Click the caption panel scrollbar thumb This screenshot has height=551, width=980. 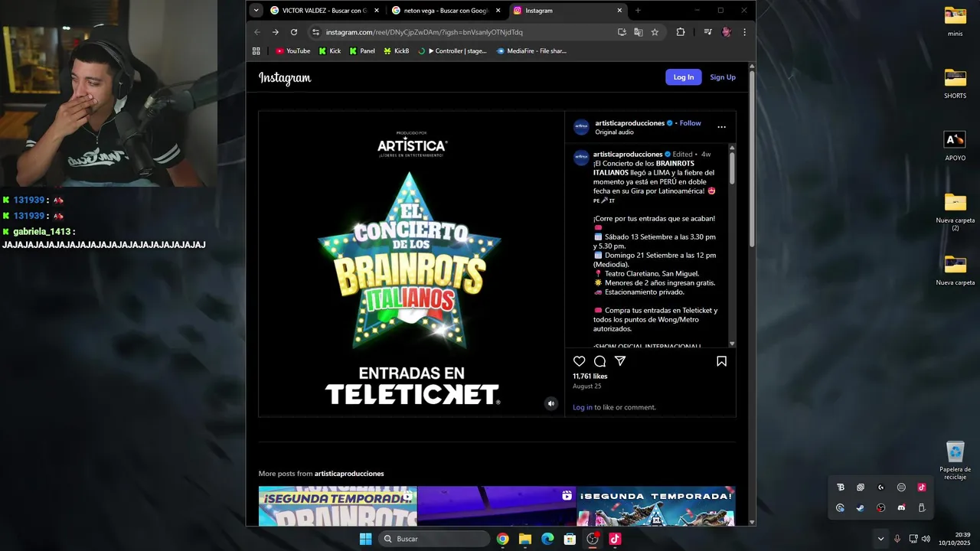point(732,167)
